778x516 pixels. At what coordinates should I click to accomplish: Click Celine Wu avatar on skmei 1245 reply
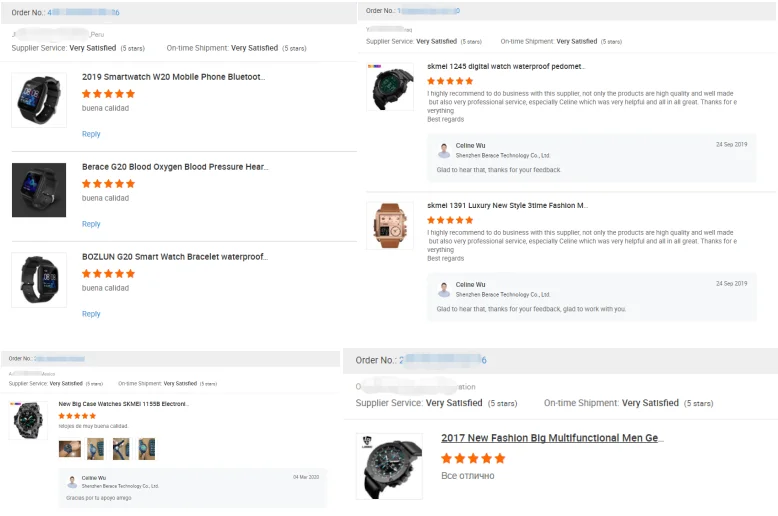(x=444, y=150)
